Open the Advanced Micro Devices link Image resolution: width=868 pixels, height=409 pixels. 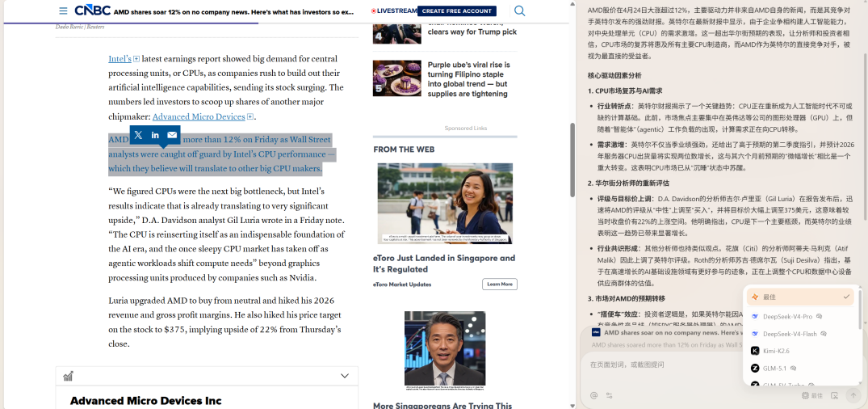199,117
